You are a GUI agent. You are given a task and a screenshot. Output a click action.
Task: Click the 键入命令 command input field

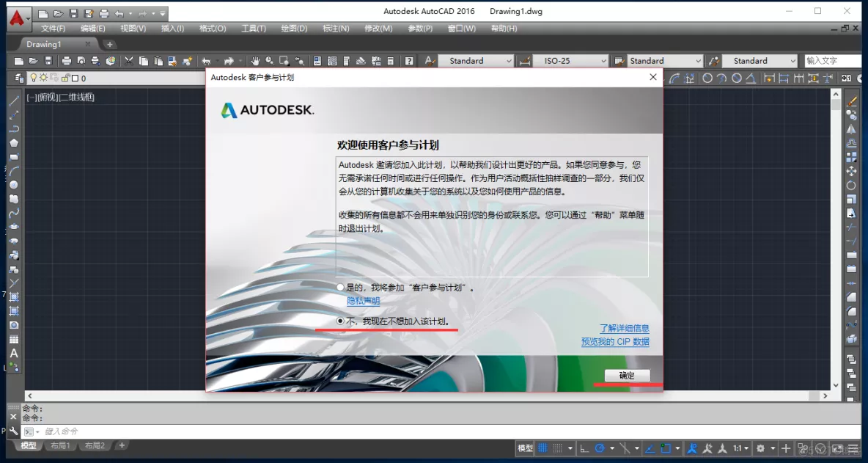[x=443, y=431]
